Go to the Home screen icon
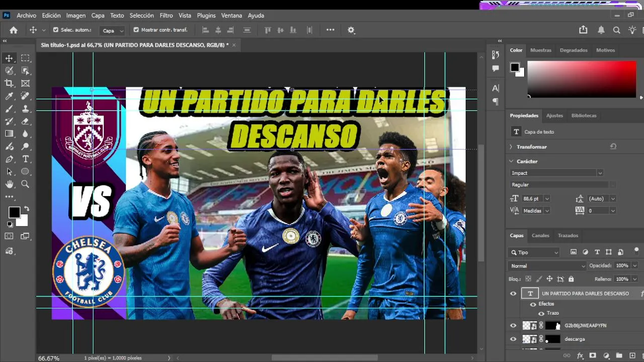 (14, 30)
